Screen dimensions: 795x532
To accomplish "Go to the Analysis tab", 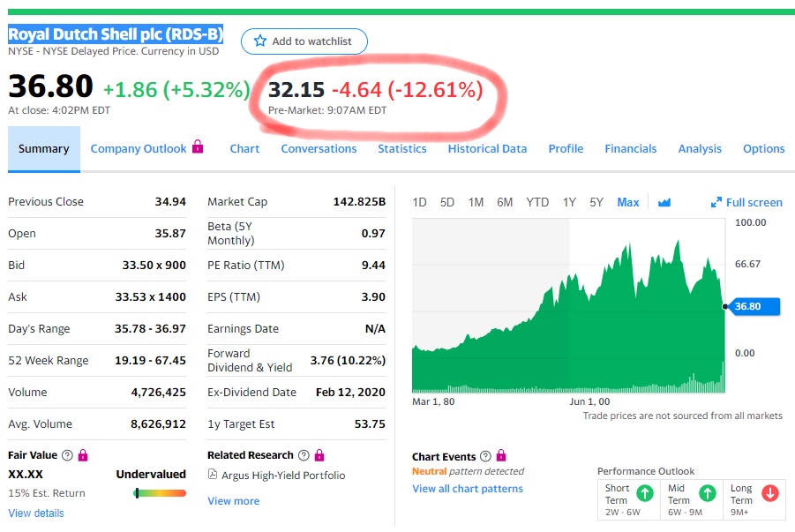I will pos(700,148).
